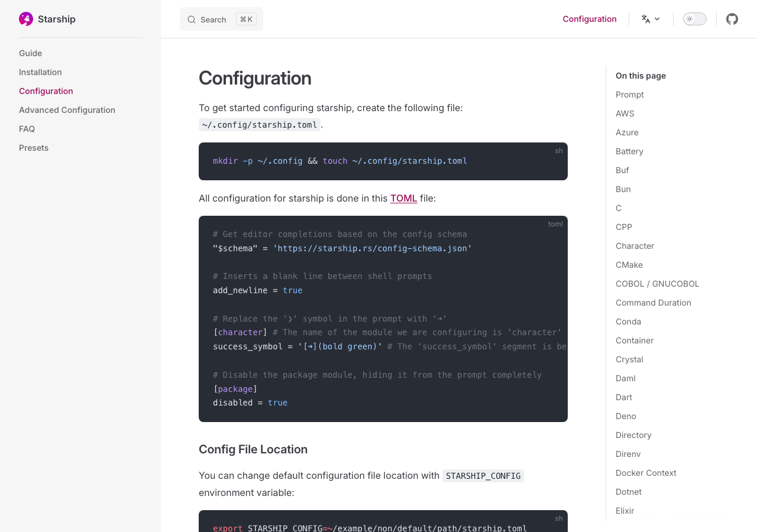This screenshot has height=532, width=757.
Task: Jump to Elixir section in outline
Action: point(625,511)
